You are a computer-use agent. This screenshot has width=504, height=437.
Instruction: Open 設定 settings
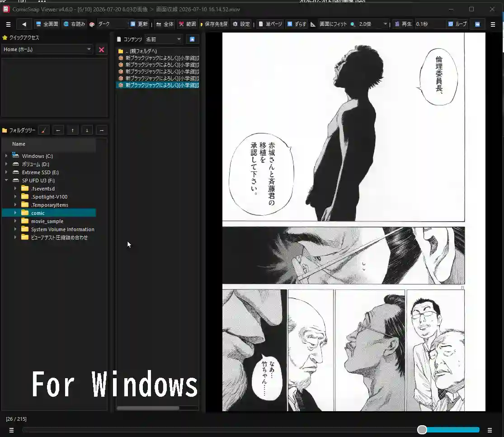(241, 24)
